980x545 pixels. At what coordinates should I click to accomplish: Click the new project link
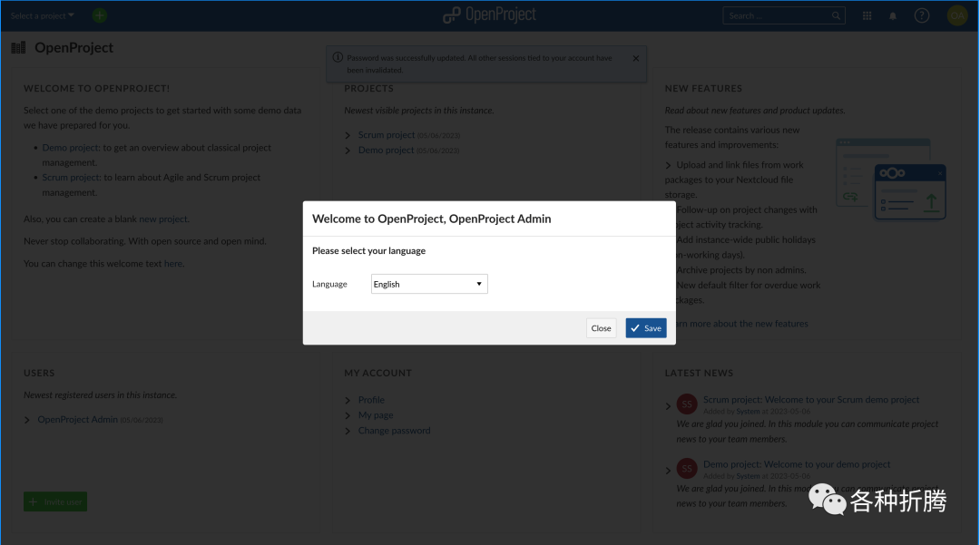(x=162, y=219)
